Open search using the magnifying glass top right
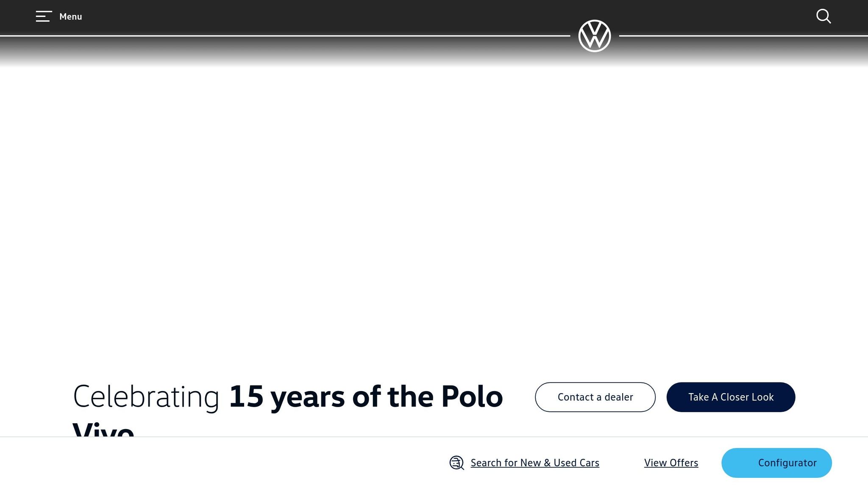The height and width of the screenshot is (488, 868). pyautogui.click(x=823, y=17)
